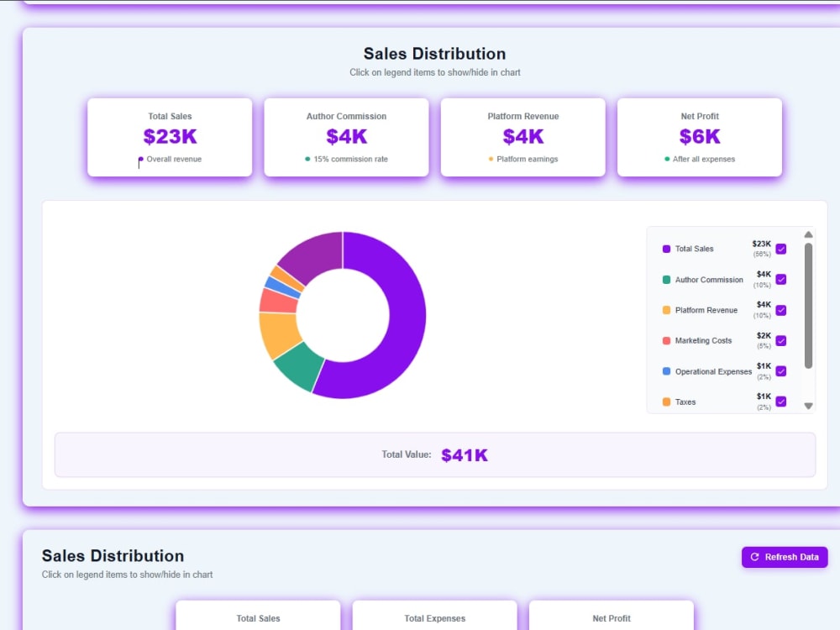
Task: Click the blue Operational Expenses donut segment
Action: pyautogui.click(x=281, y=286)
